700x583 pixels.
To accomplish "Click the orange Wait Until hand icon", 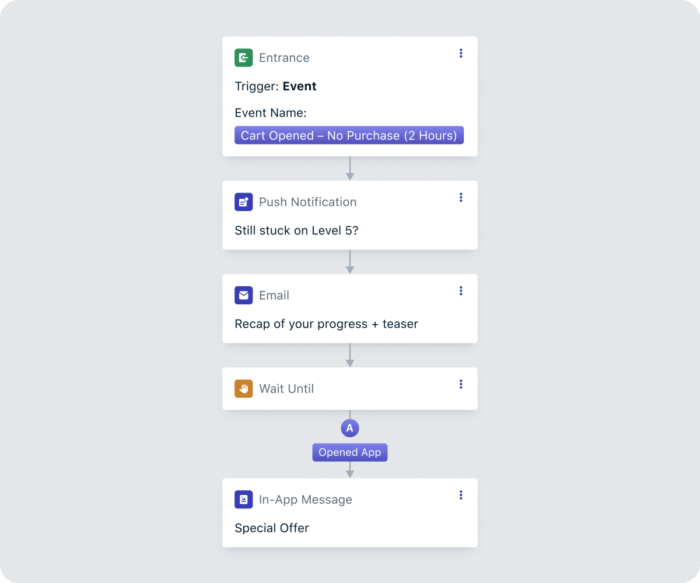I will tap(244, 388).
